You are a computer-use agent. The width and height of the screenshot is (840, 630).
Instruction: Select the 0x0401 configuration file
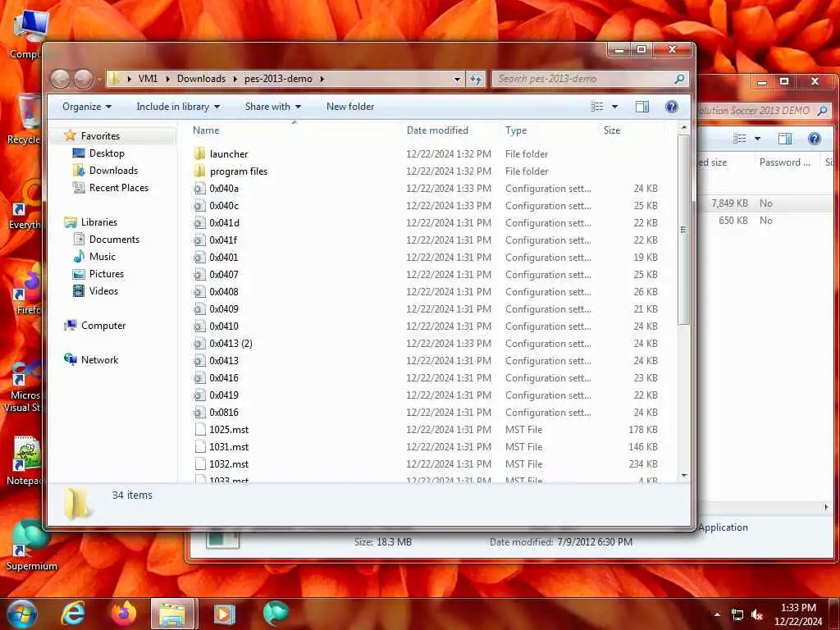[x=223, y=257]
